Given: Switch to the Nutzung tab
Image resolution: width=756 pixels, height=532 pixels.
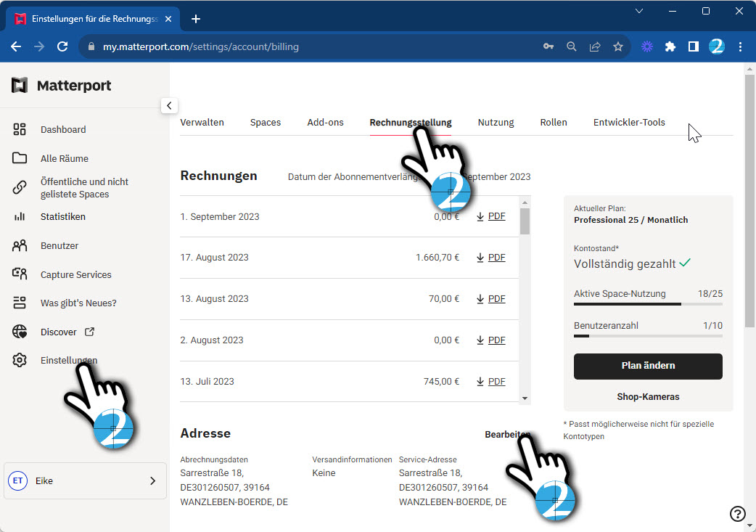Looking at the screenshot, I should point(496,123).
